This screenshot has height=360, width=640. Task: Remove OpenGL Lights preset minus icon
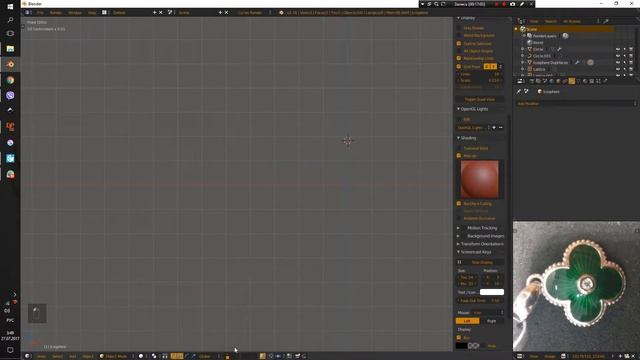click(501, 127)
